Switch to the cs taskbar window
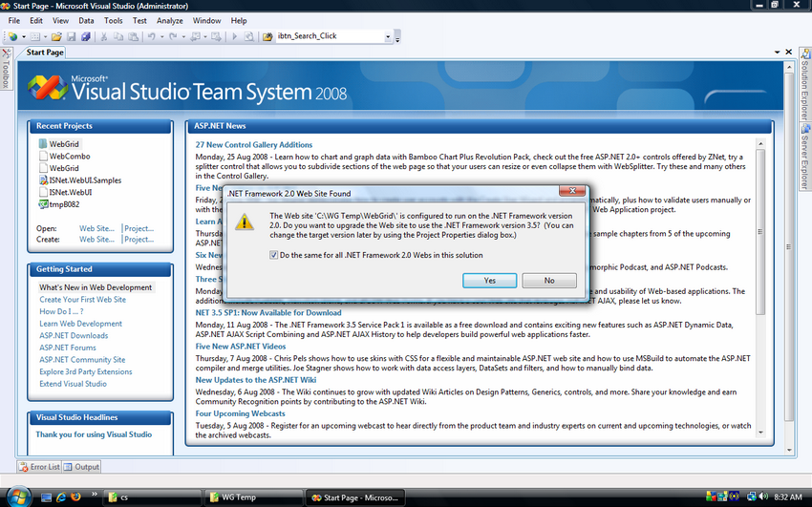812x507 pixels. click(x=152, y=497)
